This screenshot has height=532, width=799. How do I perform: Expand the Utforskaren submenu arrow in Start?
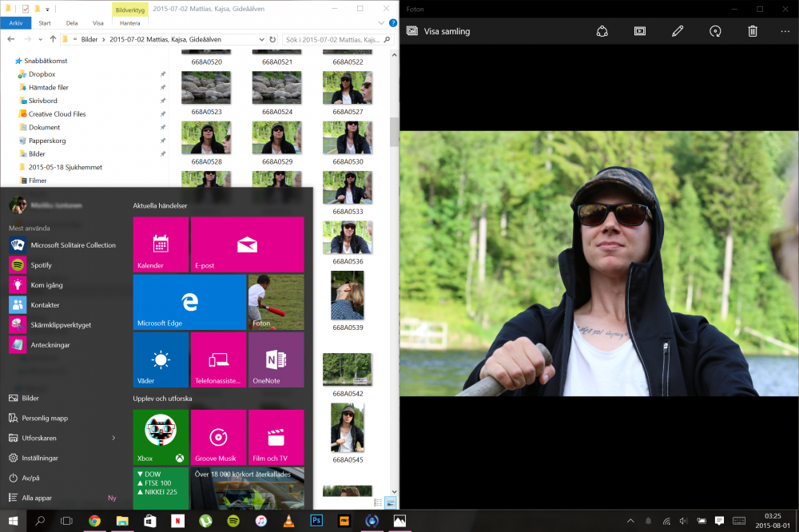[x=113, y=438]
